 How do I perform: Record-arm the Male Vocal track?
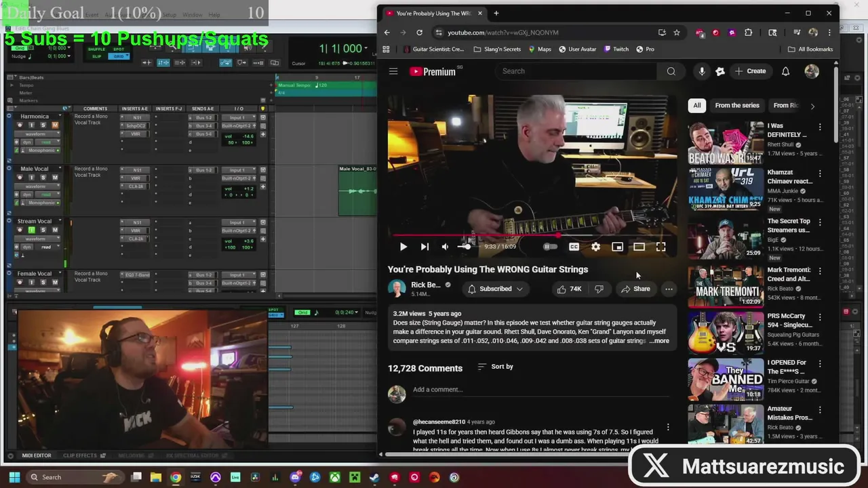20,178
